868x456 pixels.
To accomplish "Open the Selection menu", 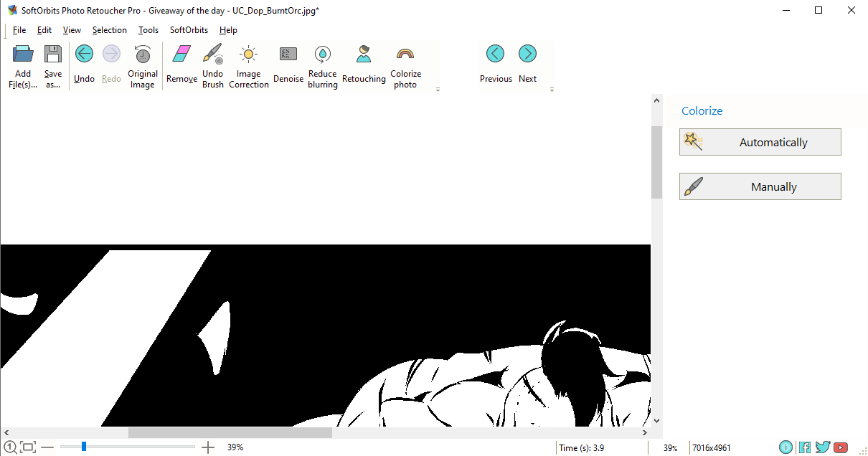I will 110,30.
